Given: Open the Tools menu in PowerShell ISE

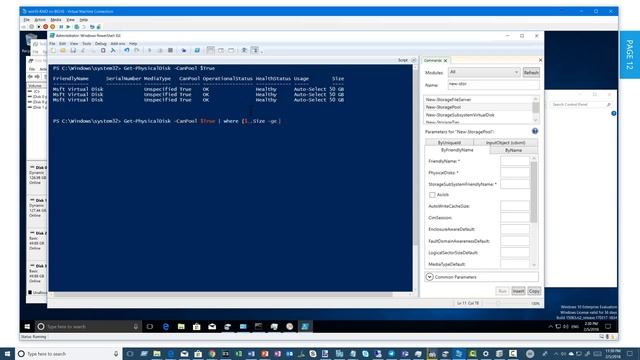Looking at the screenshot, I should click(x=87, y=44).
